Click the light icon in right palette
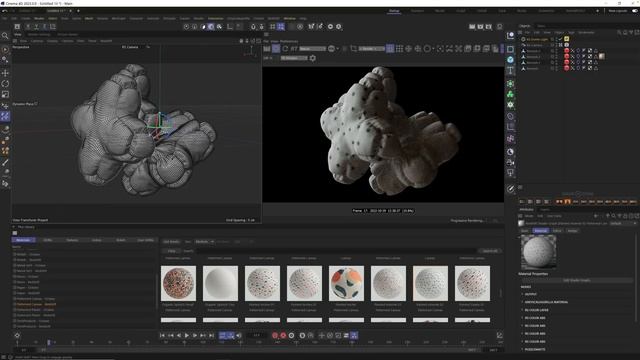This screenshot has height=360, width=640. click(x=510, y=173)
